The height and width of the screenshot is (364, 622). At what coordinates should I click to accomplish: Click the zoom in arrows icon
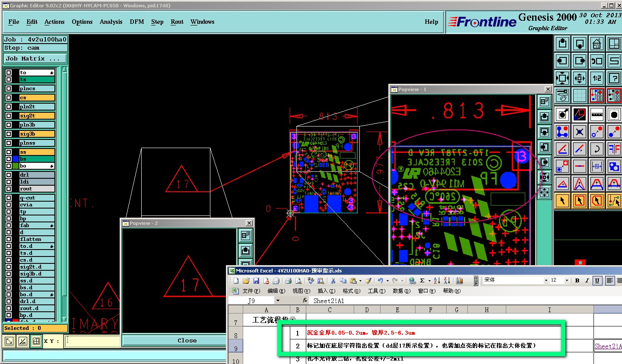562,78
